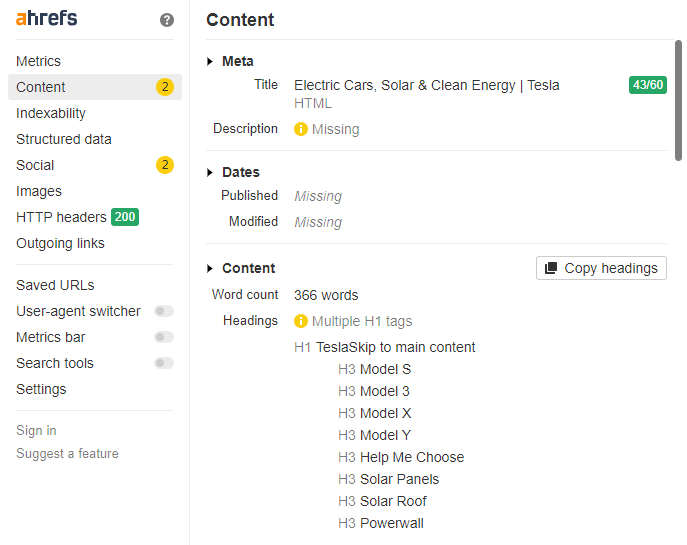Open the Indexability tab

[51, 113]
